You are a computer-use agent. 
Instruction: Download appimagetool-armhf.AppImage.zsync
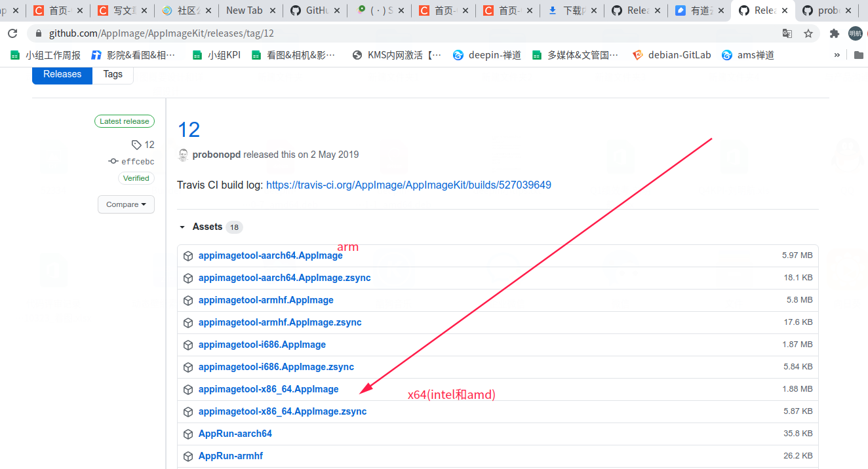point(280,322)
